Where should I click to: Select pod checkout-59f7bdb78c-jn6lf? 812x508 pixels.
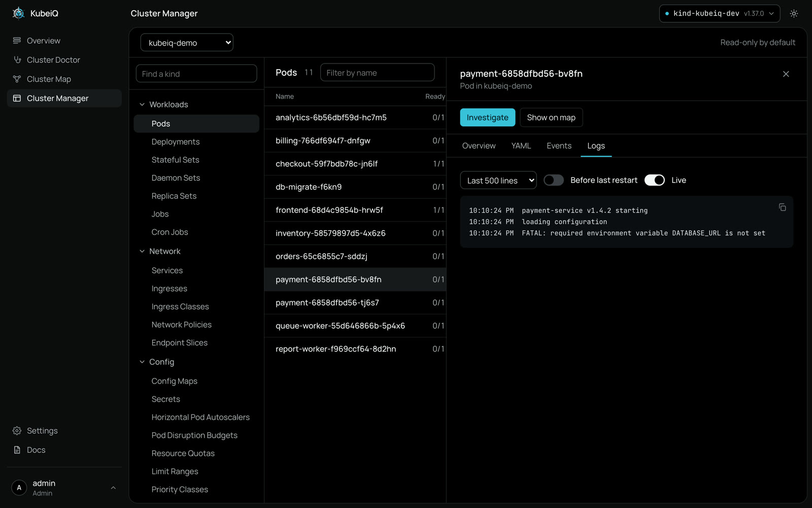[x=355, y=164]
